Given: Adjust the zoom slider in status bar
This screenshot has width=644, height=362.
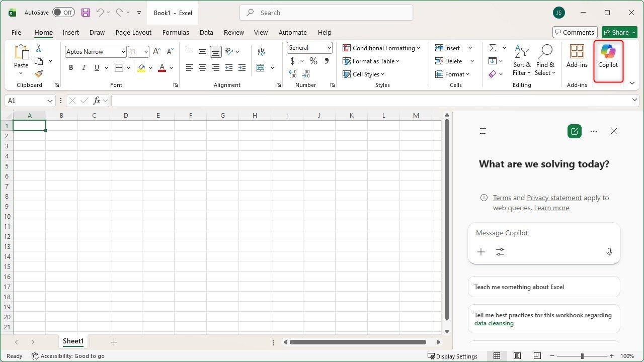Looking at the screenshot, I should pyautogui.click(x=582, y=356).
